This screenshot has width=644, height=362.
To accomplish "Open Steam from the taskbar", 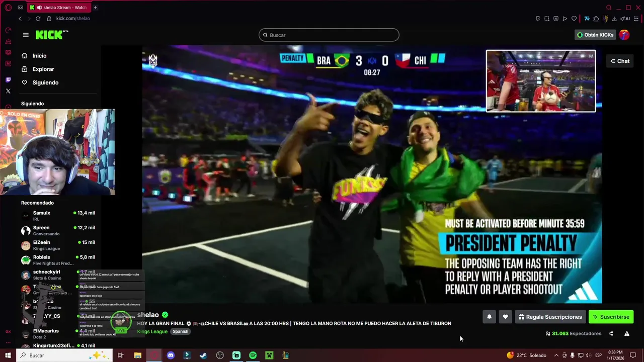I will (203, 355).
